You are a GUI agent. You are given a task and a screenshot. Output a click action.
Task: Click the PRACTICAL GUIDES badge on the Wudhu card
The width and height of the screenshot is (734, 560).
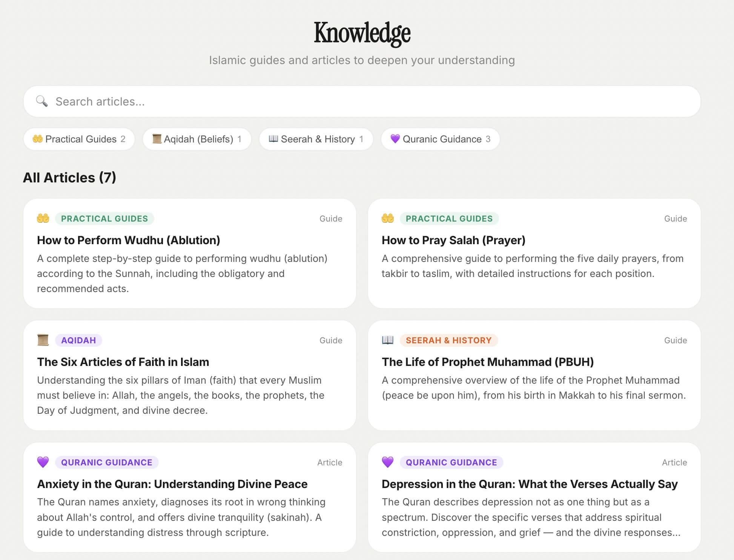104,218
